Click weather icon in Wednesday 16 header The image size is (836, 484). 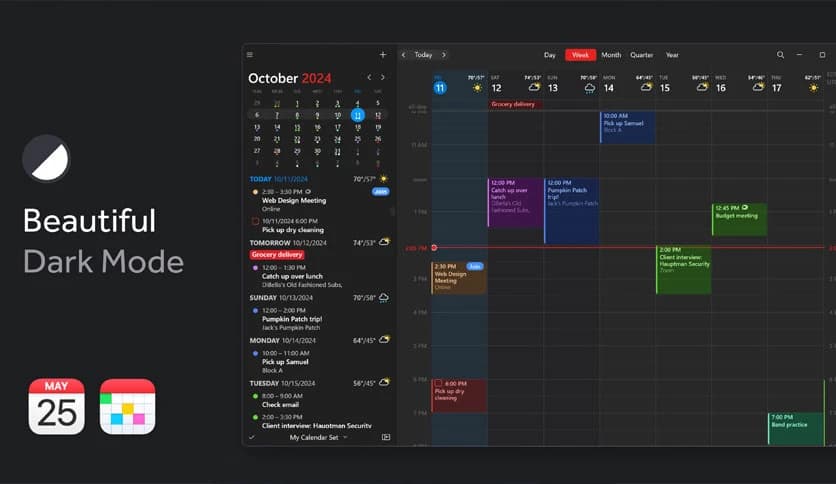(x=758, y=87)
